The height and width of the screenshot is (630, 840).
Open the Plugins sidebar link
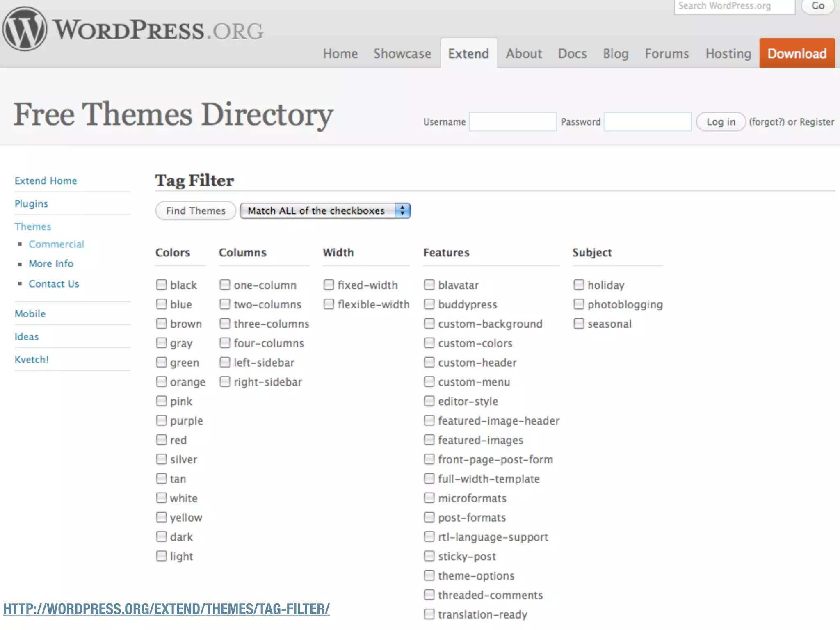coord(31,204)
